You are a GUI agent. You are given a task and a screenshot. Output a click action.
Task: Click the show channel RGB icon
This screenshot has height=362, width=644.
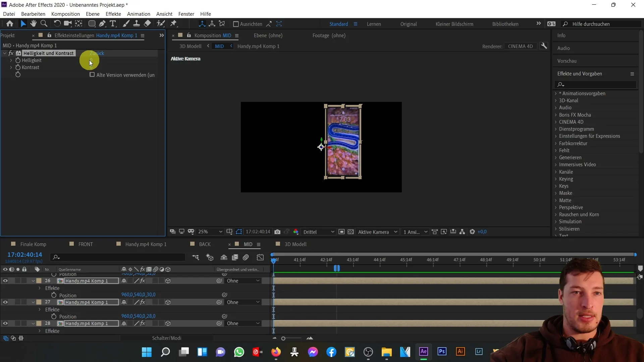(296, 232)
